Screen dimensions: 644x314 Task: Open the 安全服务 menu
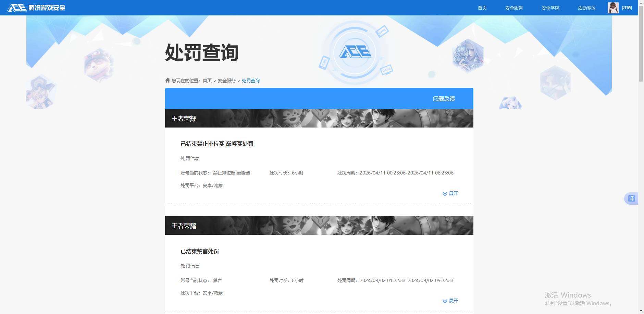coord(513,8)
